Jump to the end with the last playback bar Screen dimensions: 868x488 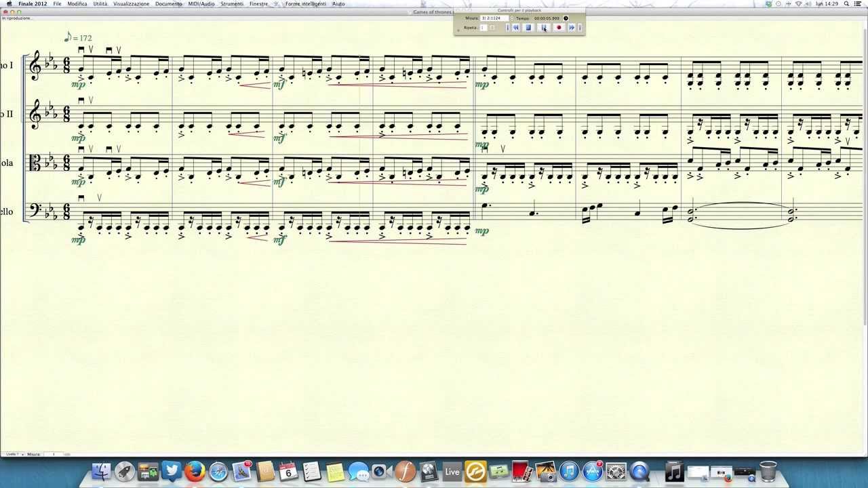click(x=580, y=27)
